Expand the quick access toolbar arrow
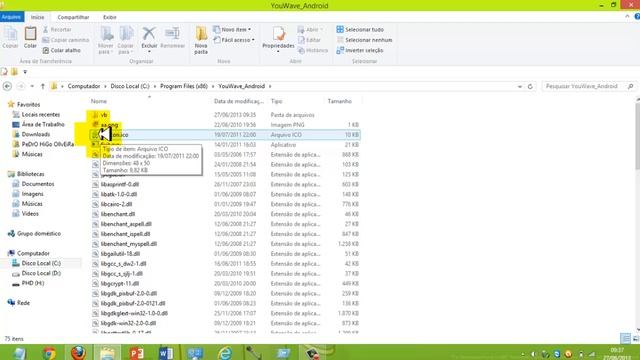The image size is (640, 360). pyautogui.click(x=25, y=72)
